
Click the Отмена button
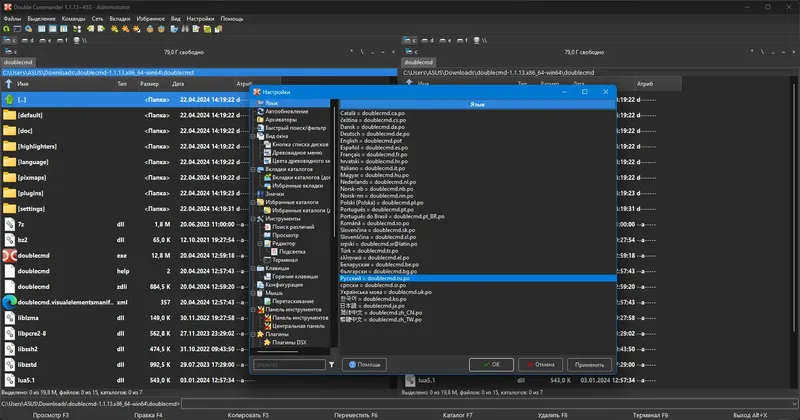pyautogui.click(x=538, y=365)
